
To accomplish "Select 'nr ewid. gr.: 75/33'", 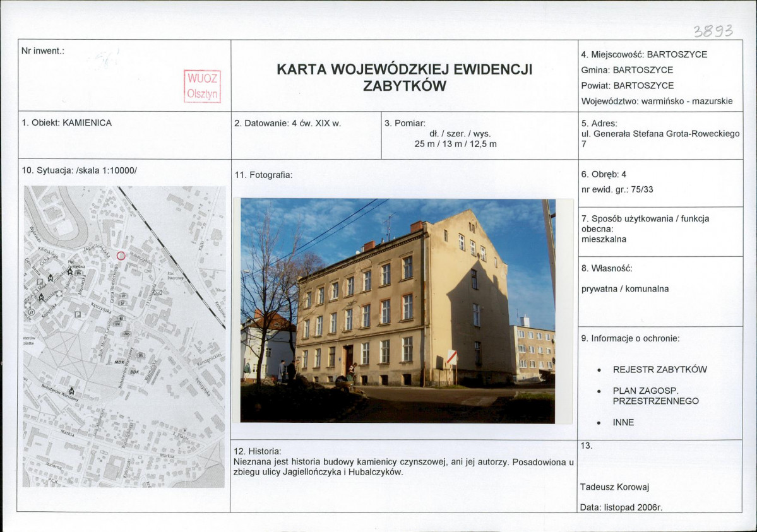I will [x=617, y=190].
